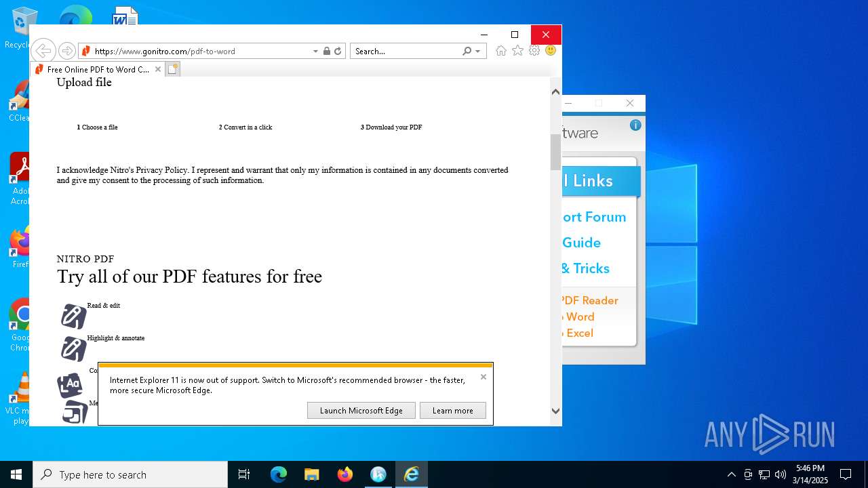Close the Free Online PDF to Word tab
This screenshot has width=868, height=488.
click(x=158, y=69)
